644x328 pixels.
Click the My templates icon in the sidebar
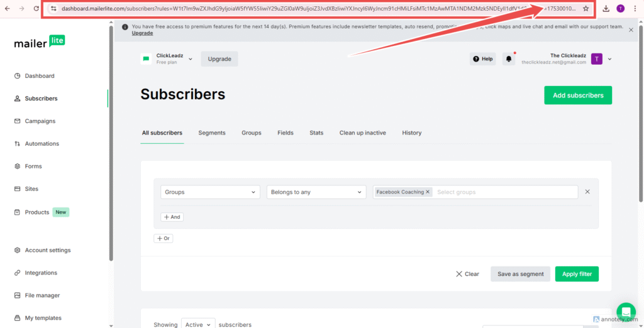tap(17, 318)
